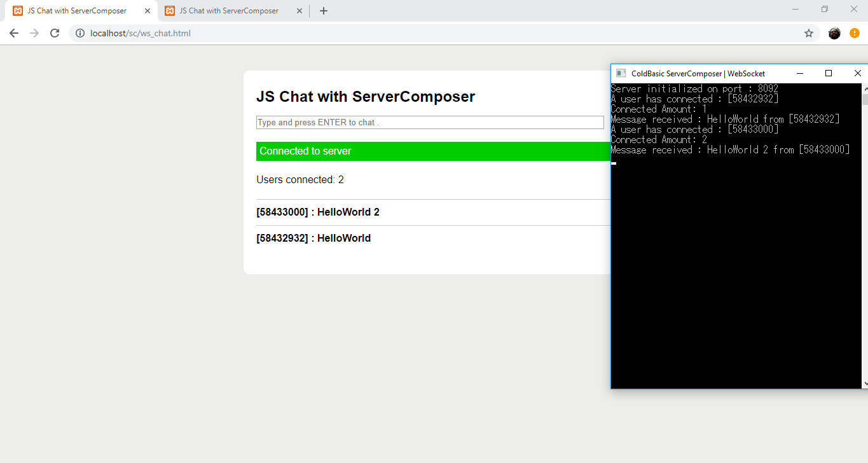The width and height of the screenshot is (868, 463).
Task: Reload the ws_chat.html page
Action: click(x=54, y=33)
